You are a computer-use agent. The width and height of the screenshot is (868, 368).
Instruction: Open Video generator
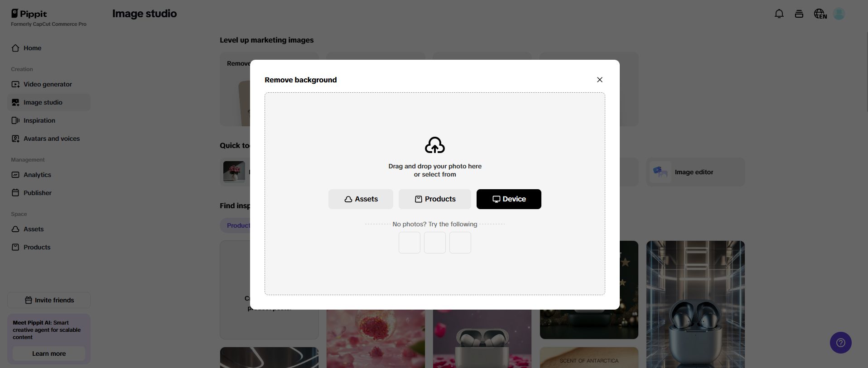(49, 84)
